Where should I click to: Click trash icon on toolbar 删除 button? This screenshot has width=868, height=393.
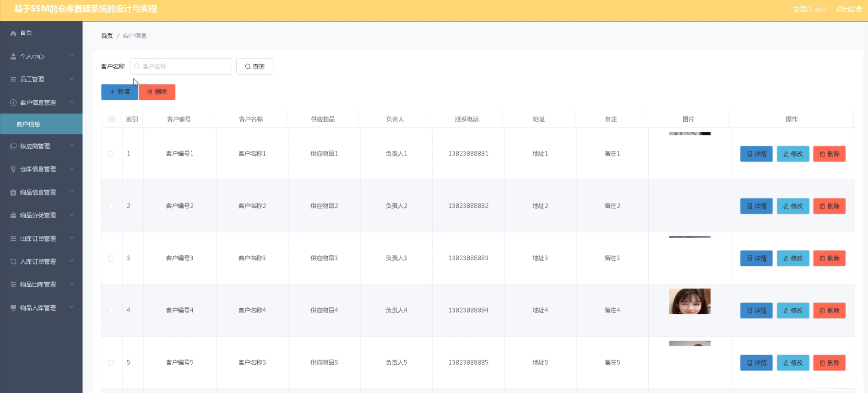click(x=150, y=92)
